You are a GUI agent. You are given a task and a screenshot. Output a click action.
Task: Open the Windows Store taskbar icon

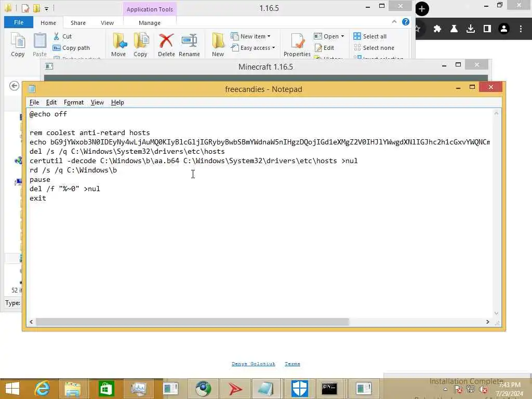click(x=106, y=389)
